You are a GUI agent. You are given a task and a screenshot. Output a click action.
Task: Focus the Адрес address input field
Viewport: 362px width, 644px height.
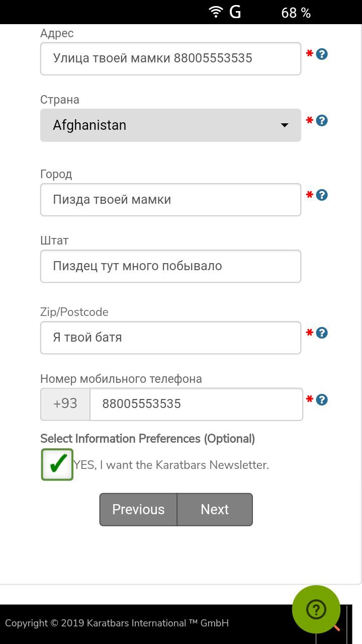coord(170,58)
